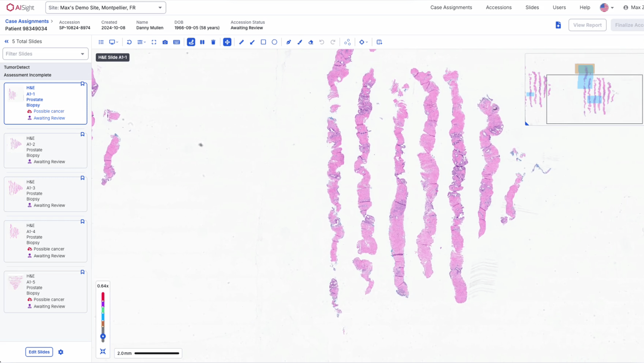Screen dimensions: 644x363
Task: Open the slide settings gear icon
Action: [61, 352]
